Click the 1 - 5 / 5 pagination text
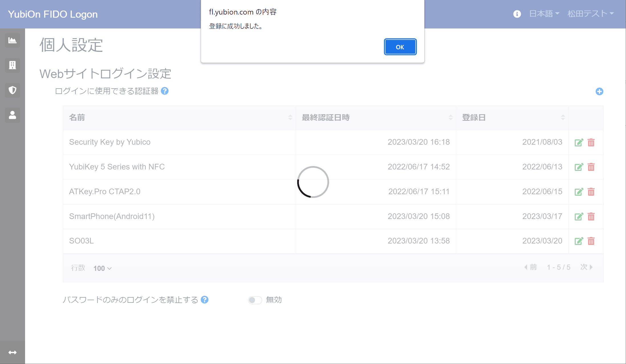Image resolution: width=626 pixels, height=364 pixels. 558,267
